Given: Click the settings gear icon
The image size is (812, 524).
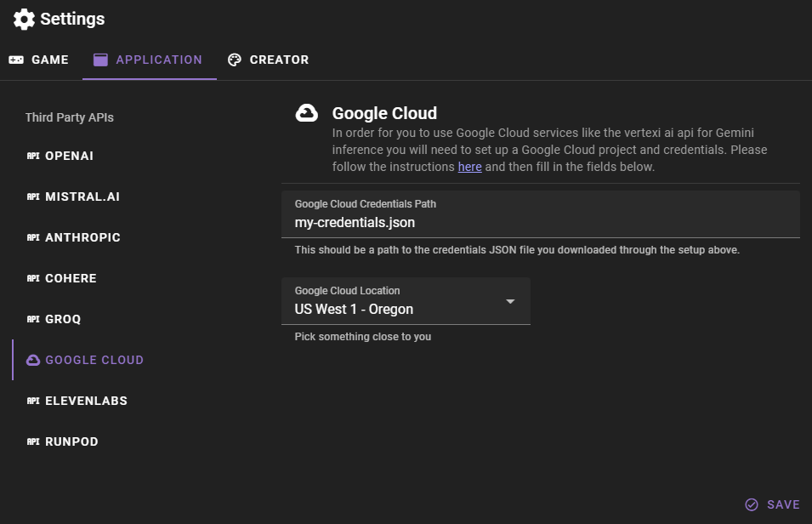Looking at the screenshot, I should [24, 19].
